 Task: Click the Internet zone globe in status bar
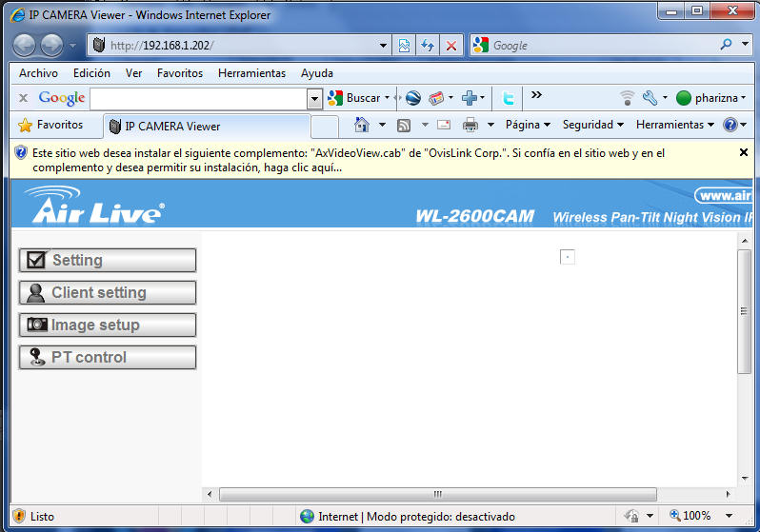click(307, 517)
